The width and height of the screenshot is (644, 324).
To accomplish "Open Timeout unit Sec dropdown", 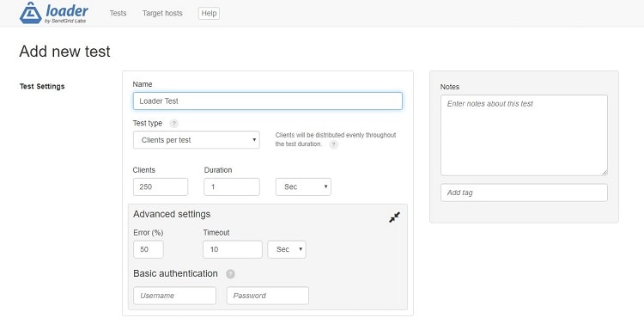I will click(287, 249).
